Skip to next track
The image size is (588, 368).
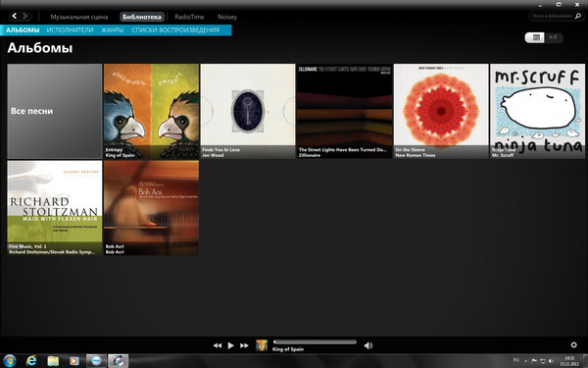tap(244, 345)
